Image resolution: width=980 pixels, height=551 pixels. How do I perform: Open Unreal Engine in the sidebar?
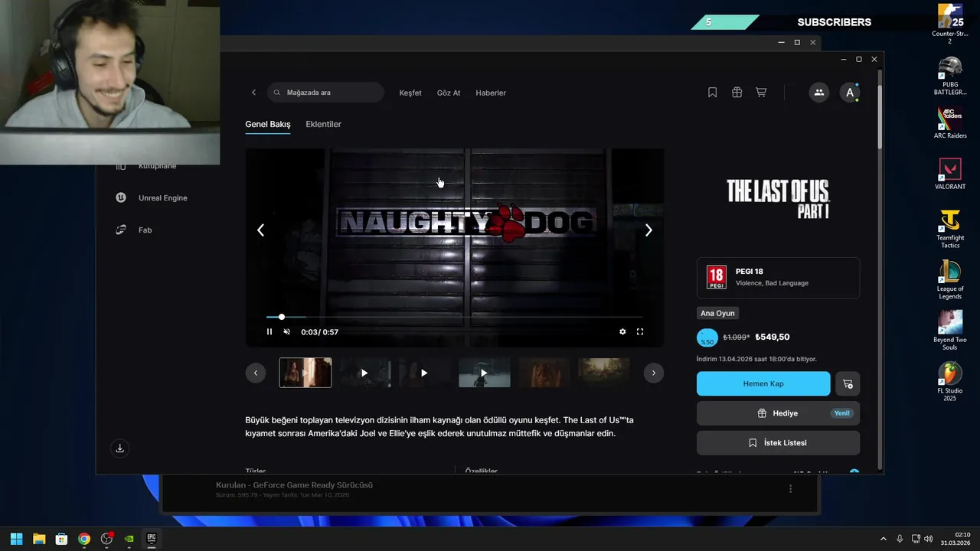pyautogui.click(x=152, y=197)
